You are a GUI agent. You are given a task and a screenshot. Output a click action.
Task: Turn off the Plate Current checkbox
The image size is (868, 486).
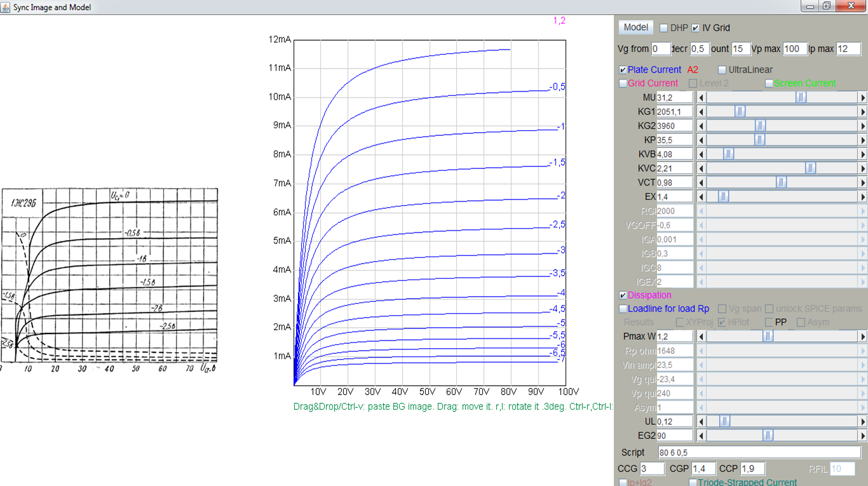point(623,70)
